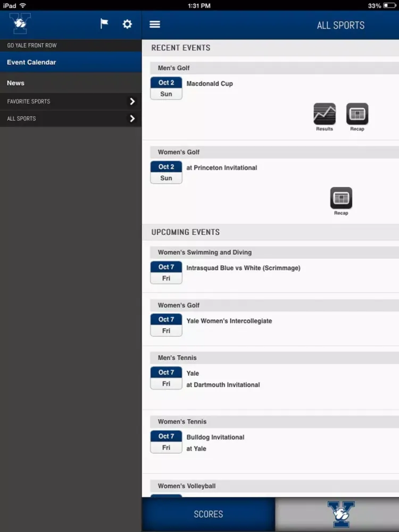Click the Recent Events heading

pos(180,48)
